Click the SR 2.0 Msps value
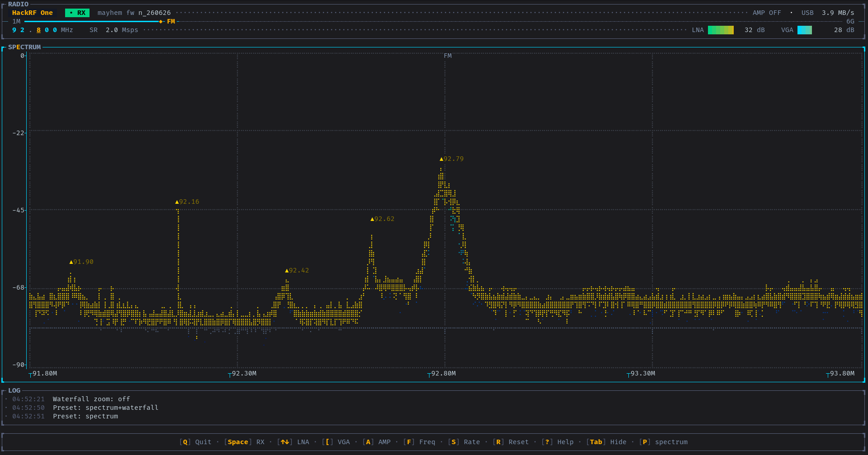The height and width of the screenshot is (455, 868). (114, 30)
